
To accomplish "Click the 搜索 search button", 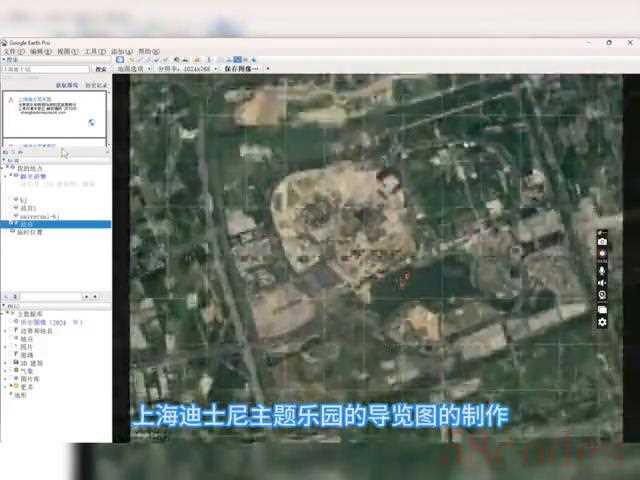I will coord(101,69).
